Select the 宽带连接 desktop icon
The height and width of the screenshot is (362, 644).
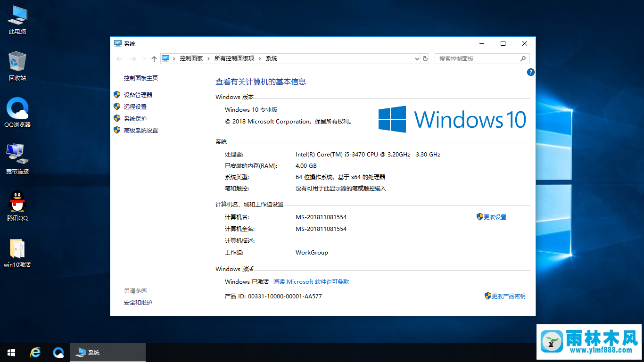coord(17,159)
